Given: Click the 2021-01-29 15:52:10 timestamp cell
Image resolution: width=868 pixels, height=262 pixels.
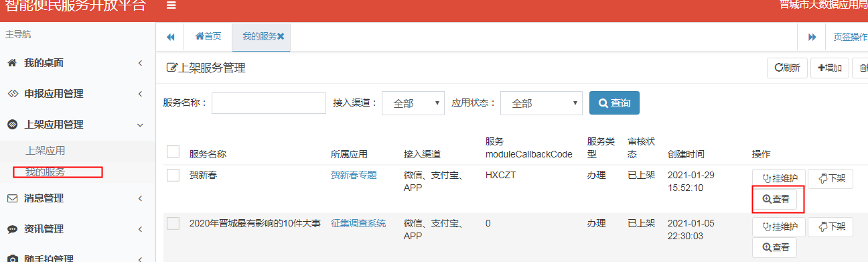Looking at the screenshot, I should 691,182.
